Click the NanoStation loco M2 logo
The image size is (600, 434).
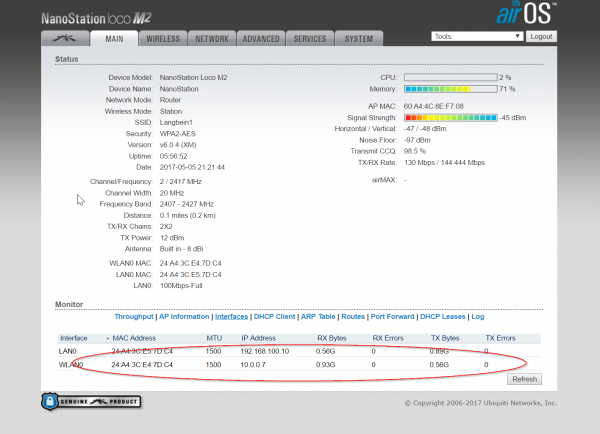[x=98, y=18]
